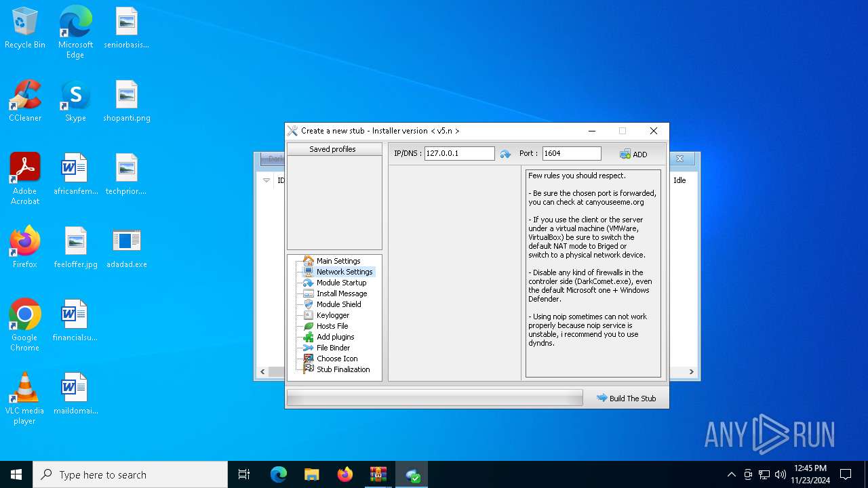This screenshot has height=488, width=868.
Task: Select the seniorbasis image file on the desktop
Action: click(x=127, y=28)
